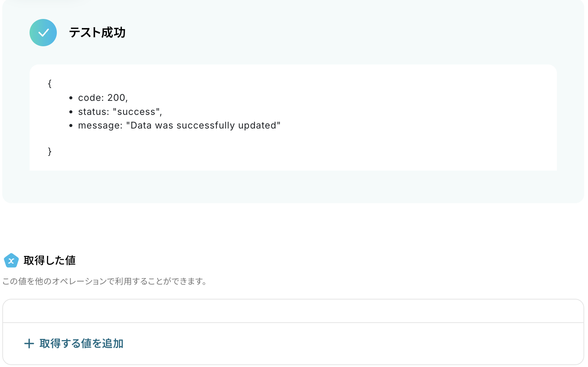Click the closing curly brace of the response
588x367 pixels.
coord(50,151)
